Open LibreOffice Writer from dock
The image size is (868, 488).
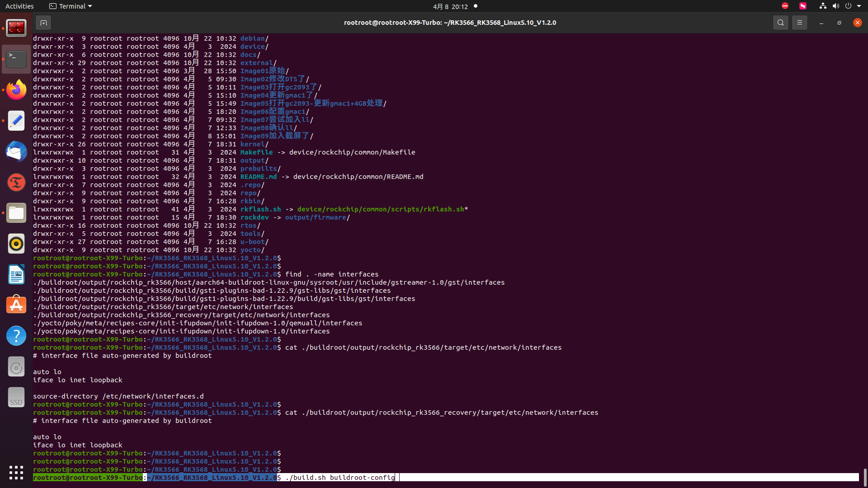(16, 274)
